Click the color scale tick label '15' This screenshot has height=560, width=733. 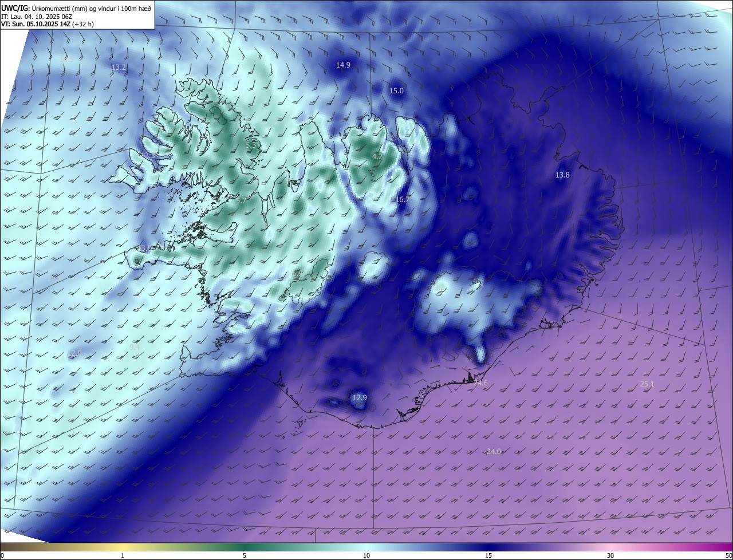click(x=488, y=555)
